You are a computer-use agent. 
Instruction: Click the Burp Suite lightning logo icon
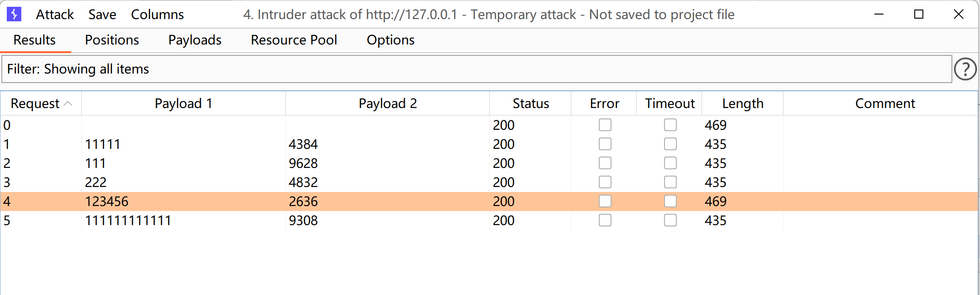click(14, 15)
